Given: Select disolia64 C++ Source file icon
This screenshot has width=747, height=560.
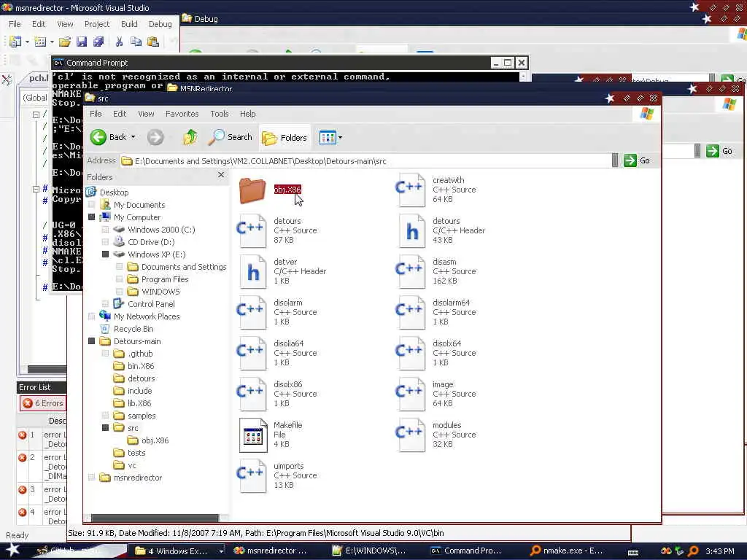Looking at the screenshot, I should 251,354.
